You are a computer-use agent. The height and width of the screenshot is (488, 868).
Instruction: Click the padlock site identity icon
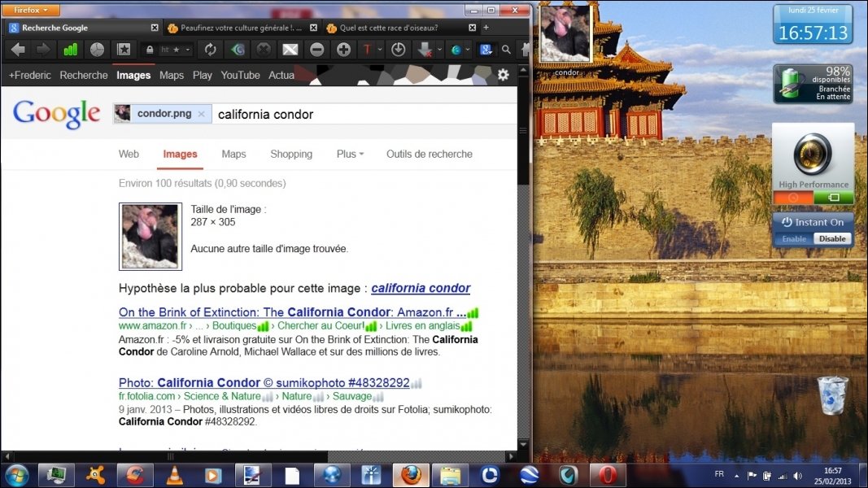(150, 50)
